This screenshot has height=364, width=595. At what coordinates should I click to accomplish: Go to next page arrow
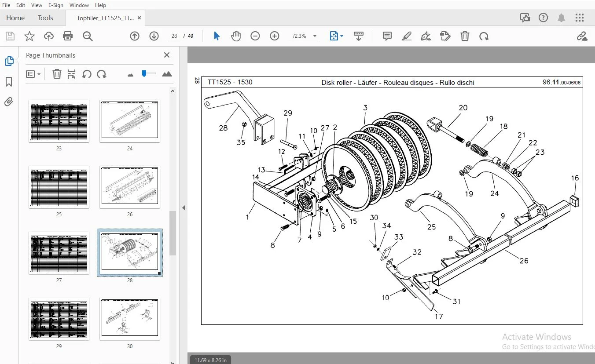(x=154, y=36)
